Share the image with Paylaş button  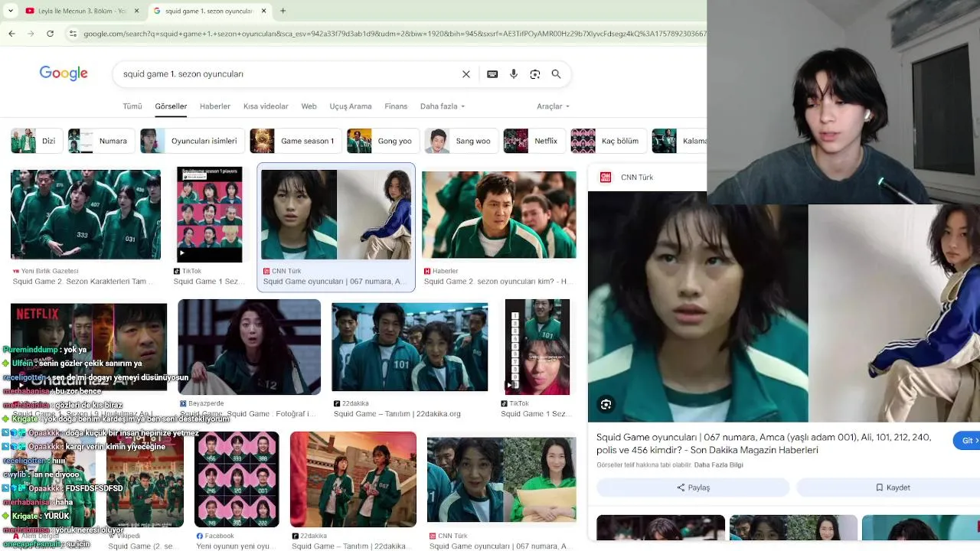point(693,487)
